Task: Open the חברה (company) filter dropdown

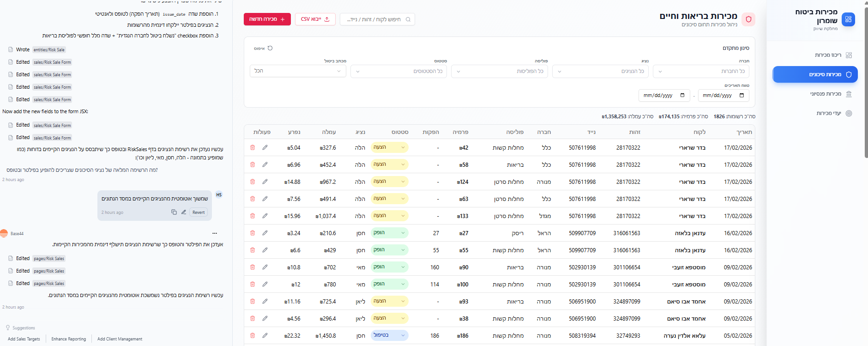Action: (x=701, y=71)
